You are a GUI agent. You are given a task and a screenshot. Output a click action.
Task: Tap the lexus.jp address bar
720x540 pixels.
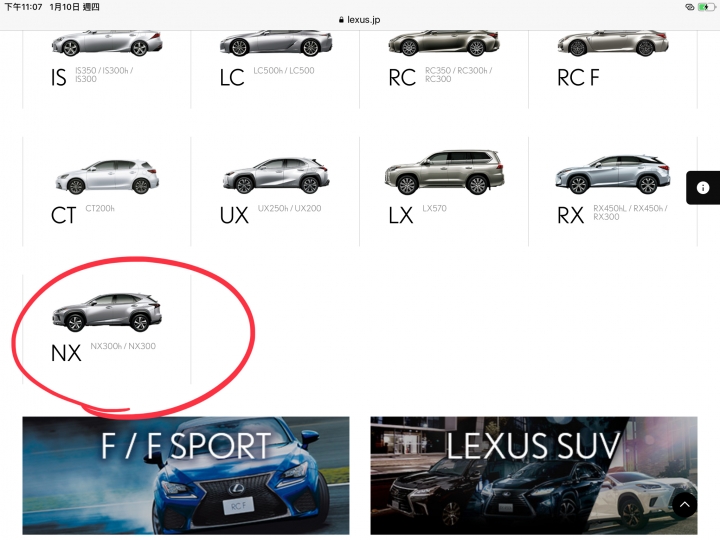coord(360,20)
